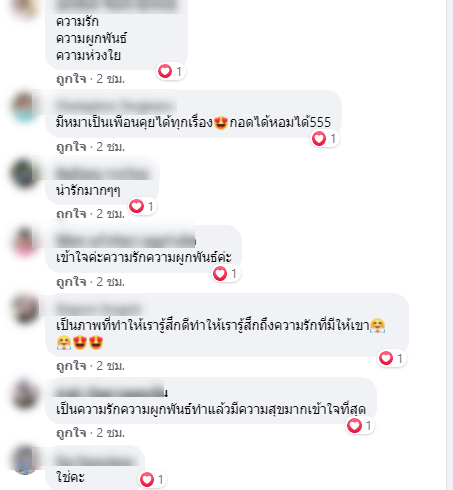Click heart reaction on เข้าใจค่ะ comment
This screenshot has width=453, height=490.
tap(226, 274)
